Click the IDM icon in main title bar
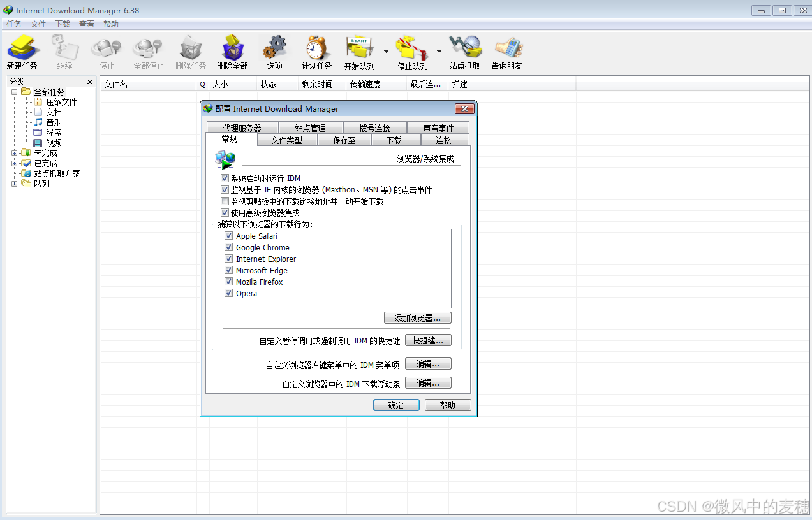Screen dimensions: 812x520 [x=8, y=10]
